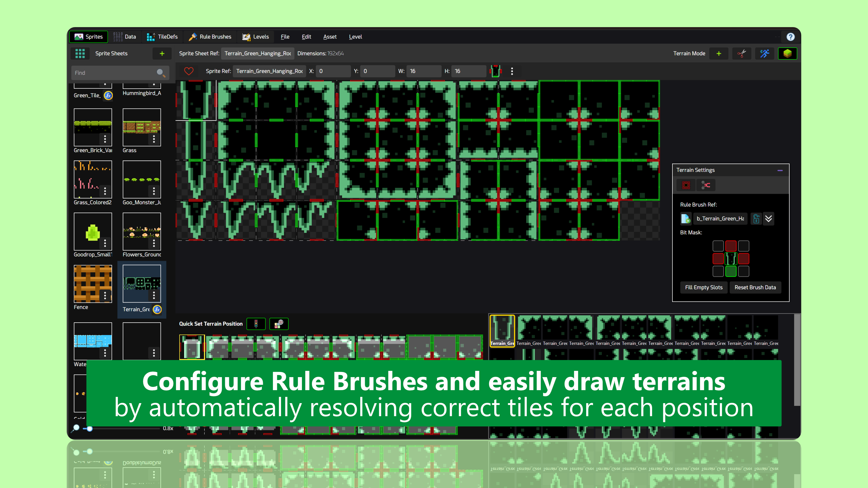Click the blue running man animation icon
The width and height of the screenshot is (868, 488).
click(764, 54)
